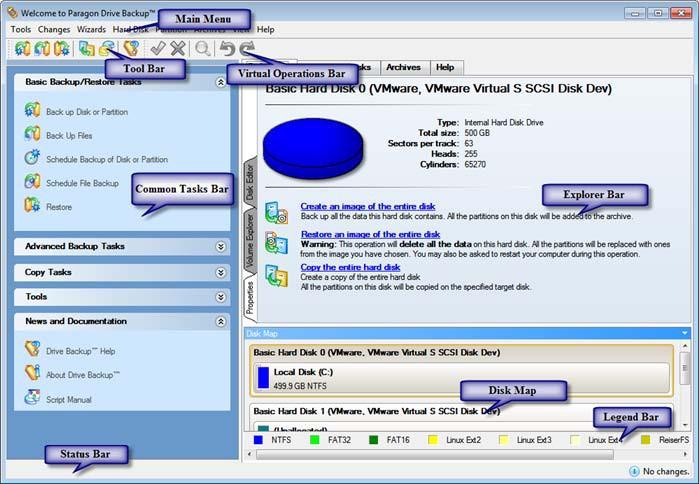699x484 pixels.
Task: Click the NTFS blue legend swatch
Action: click(258, 440)
